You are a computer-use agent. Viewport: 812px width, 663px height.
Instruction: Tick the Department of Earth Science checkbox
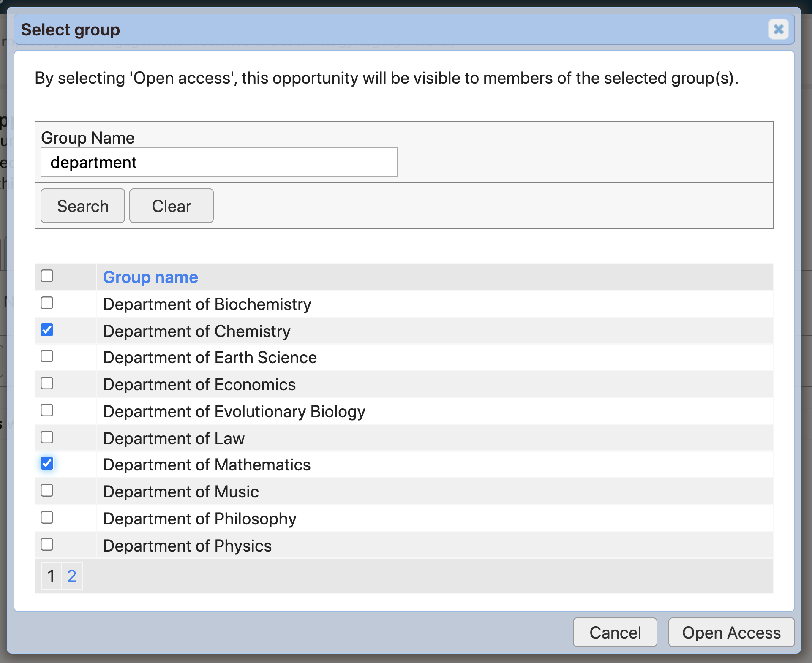[x=47, y=356]
